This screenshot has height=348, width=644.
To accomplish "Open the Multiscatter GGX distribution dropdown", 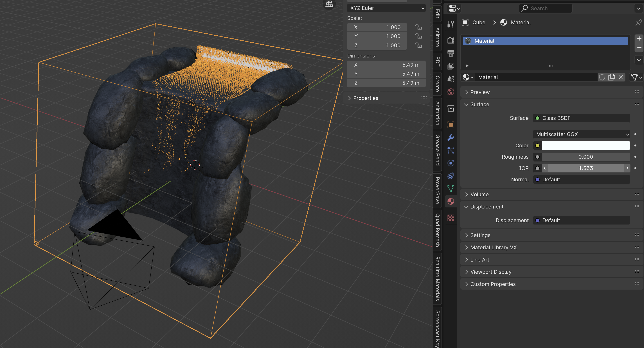I will pos(582,134).
